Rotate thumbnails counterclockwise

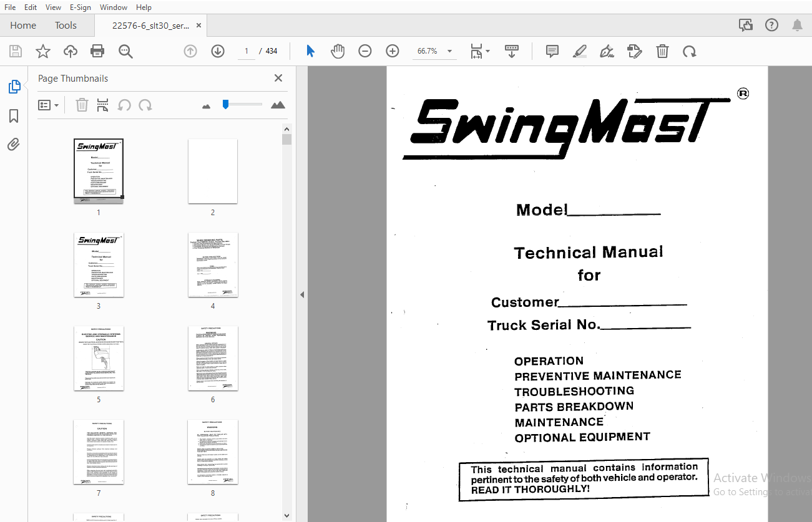(124, 105)
